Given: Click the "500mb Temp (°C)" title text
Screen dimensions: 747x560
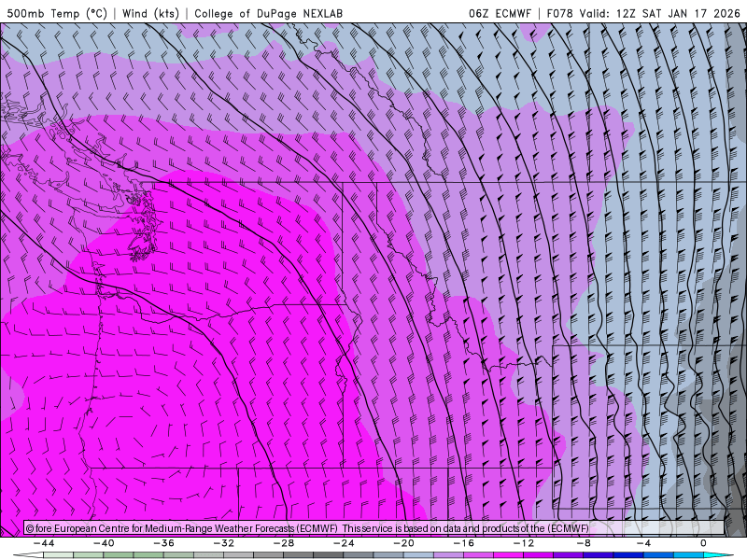Looking at the screenshot, I should tap(57, 13).
